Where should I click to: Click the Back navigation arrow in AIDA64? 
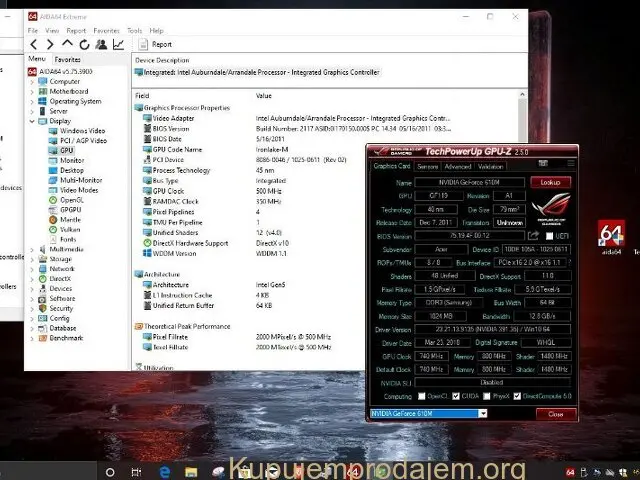tap(35, 44)
